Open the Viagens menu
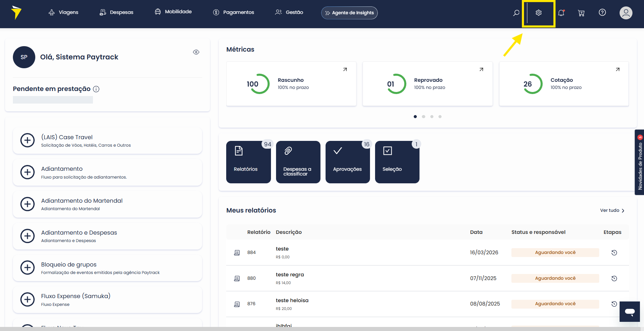 point(63,13)
